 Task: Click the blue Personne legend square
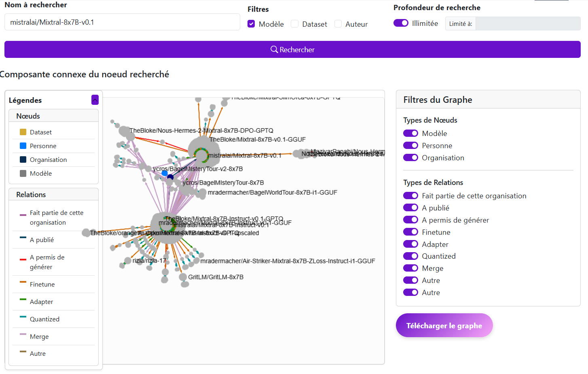[23, 146]
